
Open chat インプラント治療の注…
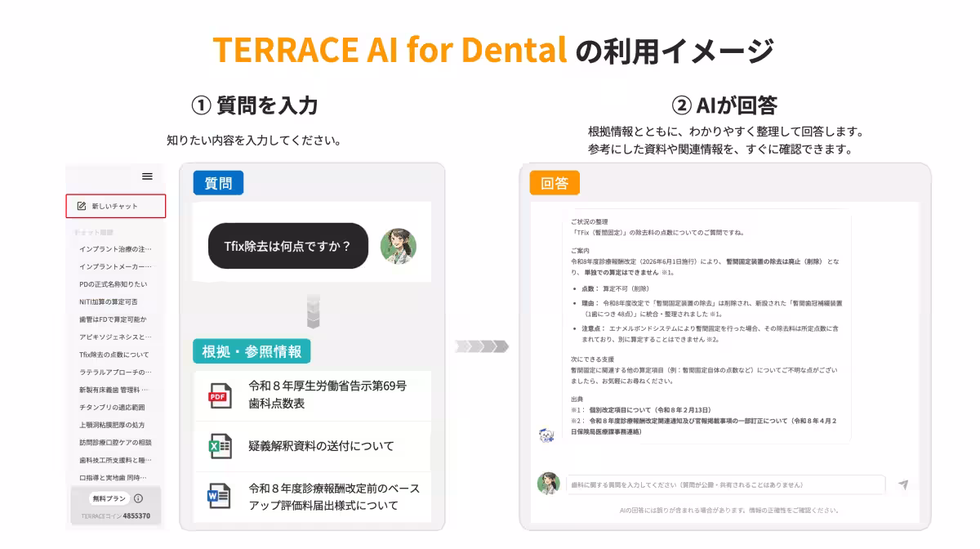coord(115,248)
